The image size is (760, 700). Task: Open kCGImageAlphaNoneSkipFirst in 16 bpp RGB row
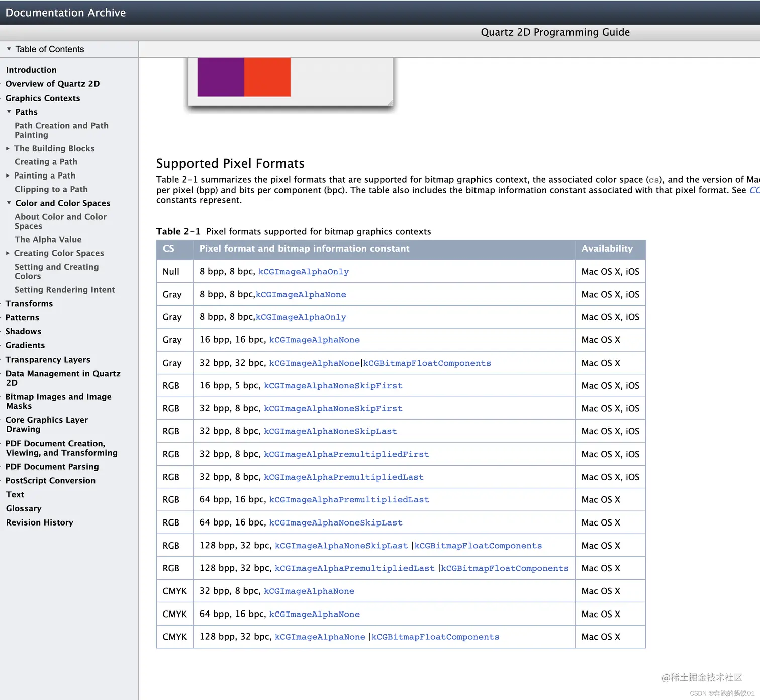coord(333,386)
